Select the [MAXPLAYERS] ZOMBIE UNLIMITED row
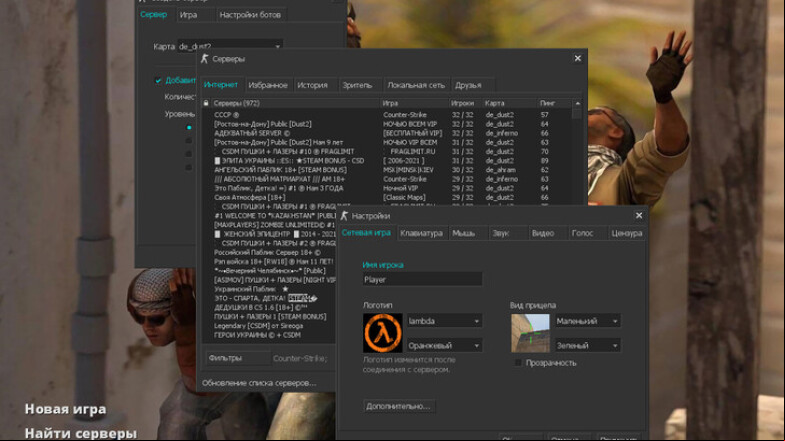The width and height of the screenshot is (785, 441). (269, 225)
